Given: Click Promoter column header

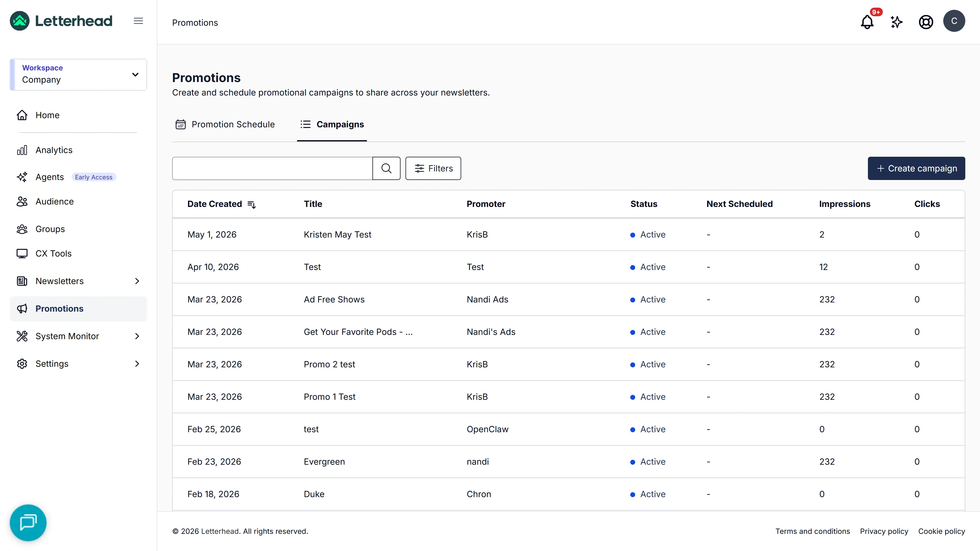Looking at the screenshot, I should [x=486, y=204].
